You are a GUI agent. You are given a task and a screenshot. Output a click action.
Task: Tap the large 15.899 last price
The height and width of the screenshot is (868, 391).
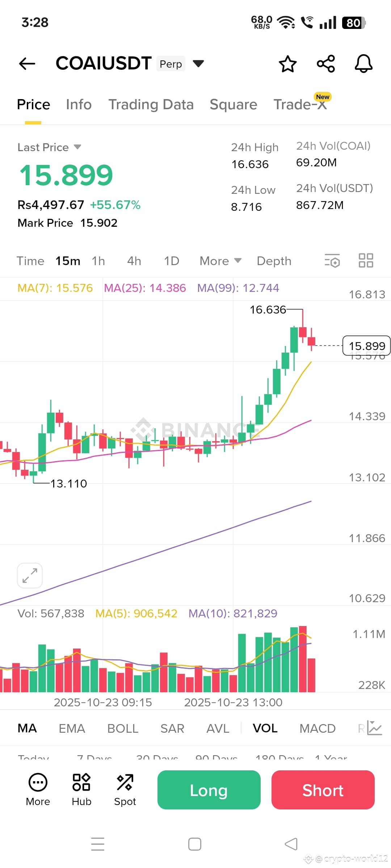click(x=66, y=175)
